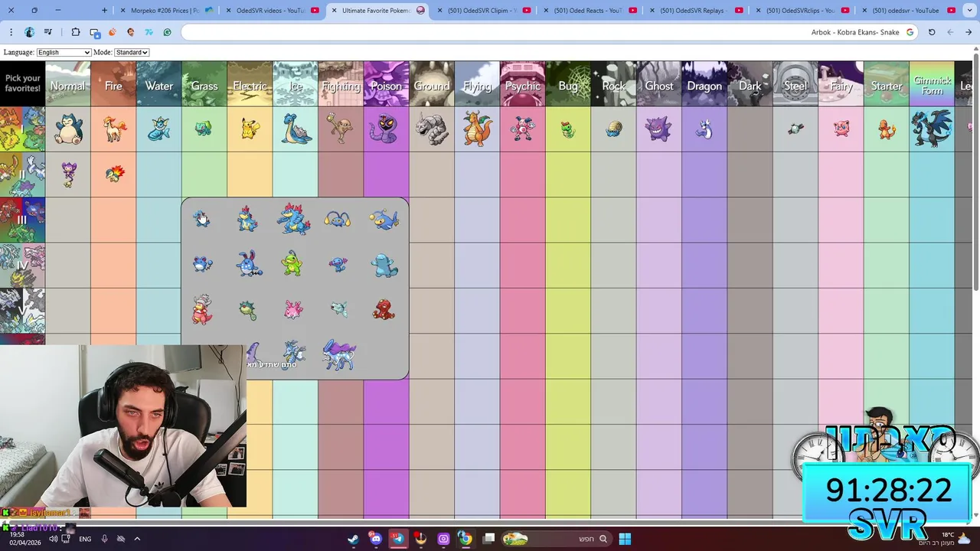The image size is (980, 551).
Task: Click Snorlax in the Normal column
Action: coord(67,129)
